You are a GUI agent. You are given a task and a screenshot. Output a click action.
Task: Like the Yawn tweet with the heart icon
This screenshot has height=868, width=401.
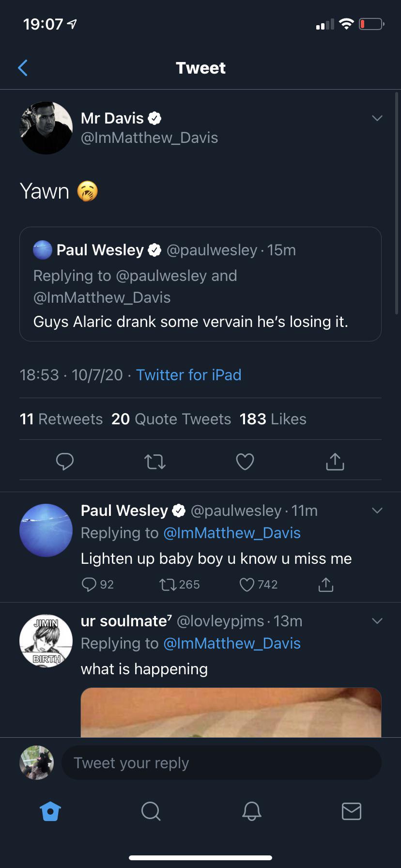[245, 462]
